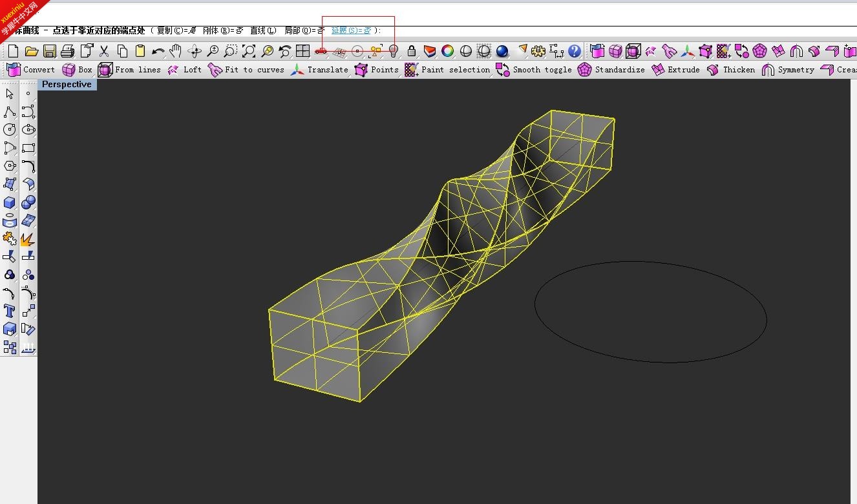Screen dimensions: 857x504
Task: Click the New file icon
Action: click(13, 51)
